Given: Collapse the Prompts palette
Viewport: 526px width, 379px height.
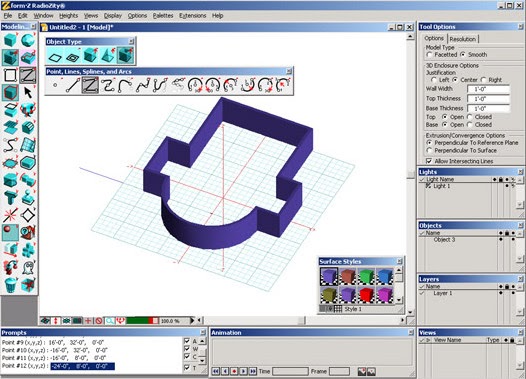Looking at the screenshot, I should pos(203,332).
